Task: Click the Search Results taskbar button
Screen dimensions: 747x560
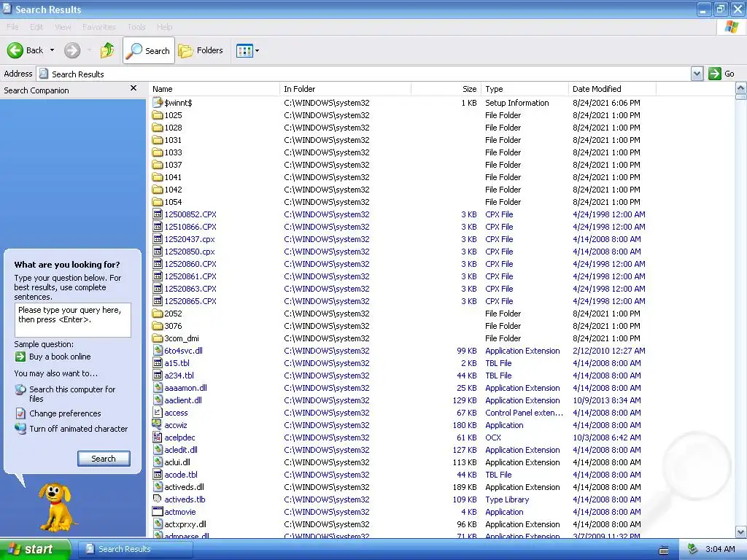Action: pyautogui.click(x=135, y=549)
